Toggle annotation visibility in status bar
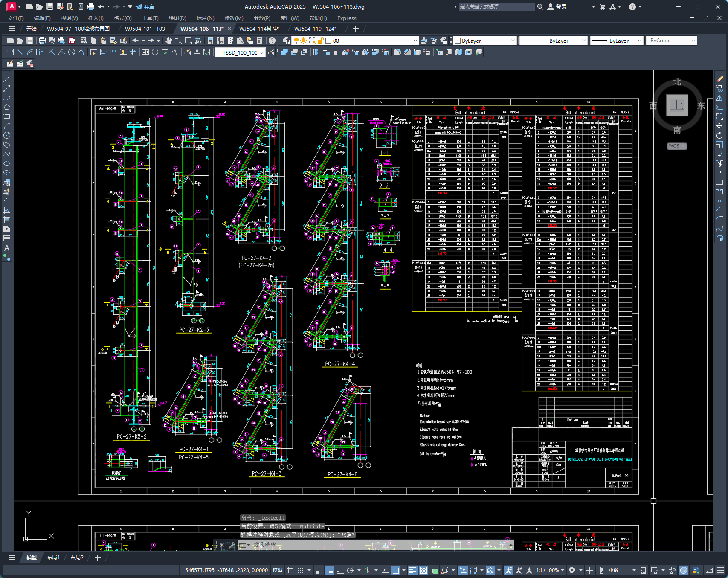Viewport: 728px width, 578px height. coord(508,570)
